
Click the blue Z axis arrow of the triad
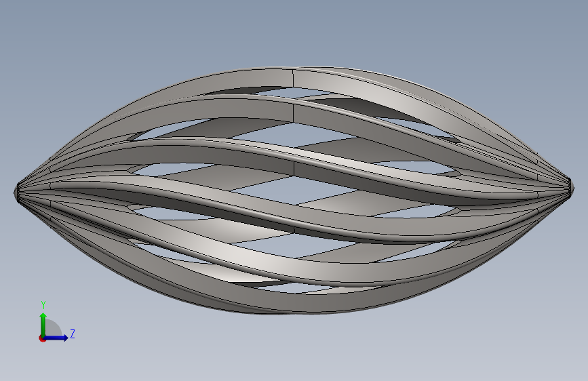[x=56, y=338]
